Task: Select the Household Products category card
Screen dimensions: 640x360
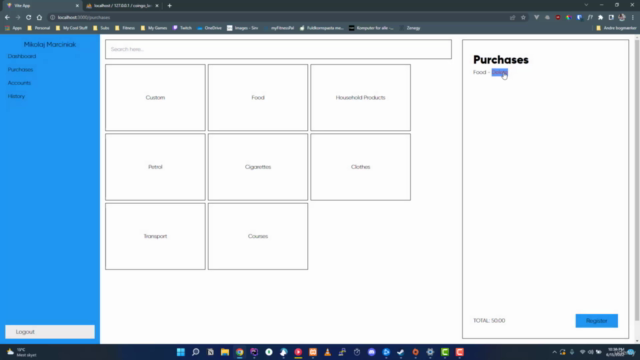Action: click(x=360, y=98)
